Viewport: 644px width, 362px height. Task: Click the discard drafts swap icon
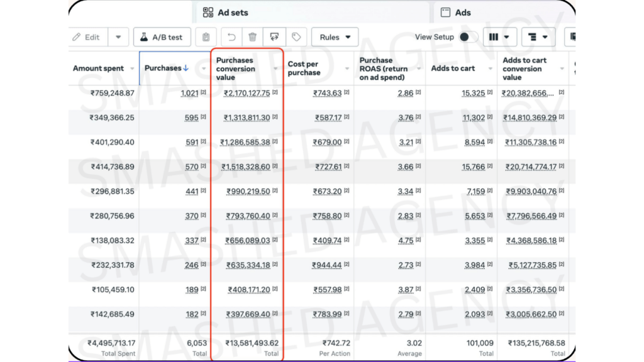click(x=274, y=37)
